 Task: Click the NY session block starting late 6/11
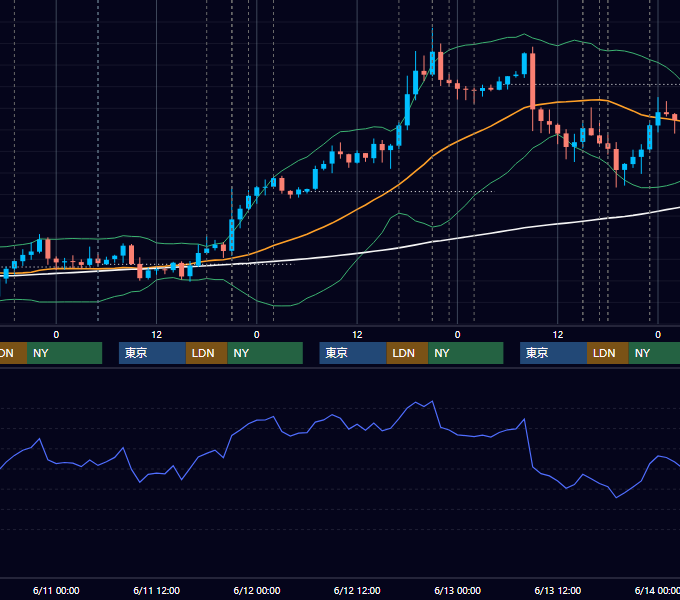pos(265,353)
